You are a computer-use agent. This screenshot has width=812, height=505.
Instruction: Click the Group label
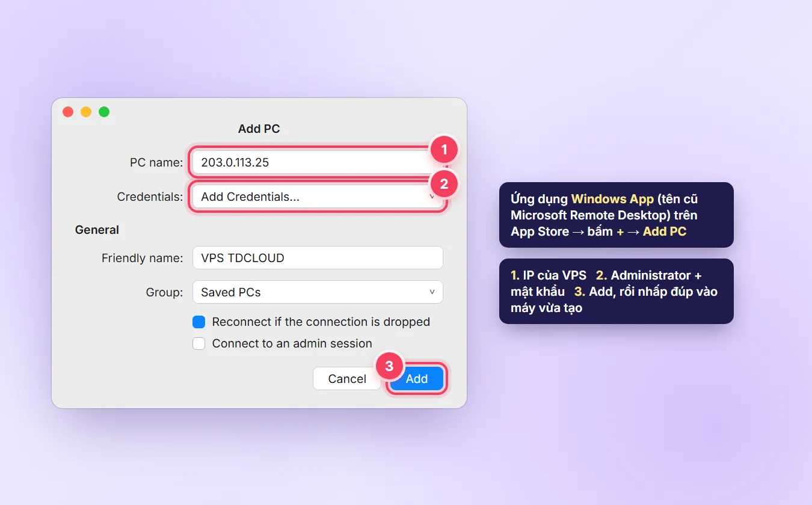click(x=165, y=292)
